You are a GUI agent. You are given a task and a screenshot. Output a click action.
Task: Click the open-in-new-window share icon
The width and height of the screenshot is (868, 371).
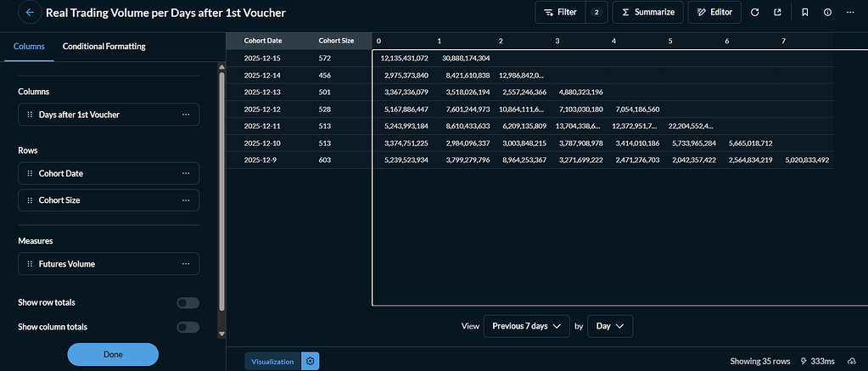pyautogui.click(x=778, y=12)
